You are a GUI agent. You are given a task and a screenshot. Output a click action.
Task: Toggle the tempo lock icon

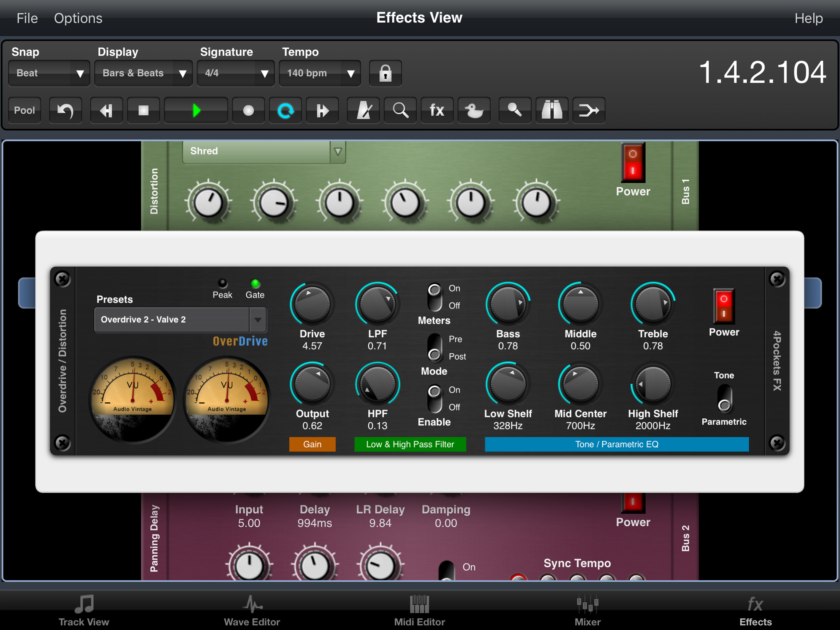click(385, 73)
